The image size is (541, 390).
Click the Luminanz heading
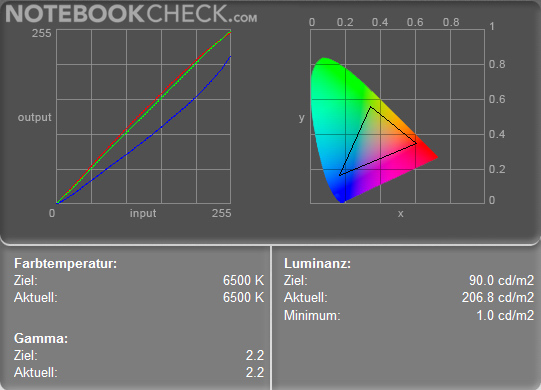(x=317, y=264)
